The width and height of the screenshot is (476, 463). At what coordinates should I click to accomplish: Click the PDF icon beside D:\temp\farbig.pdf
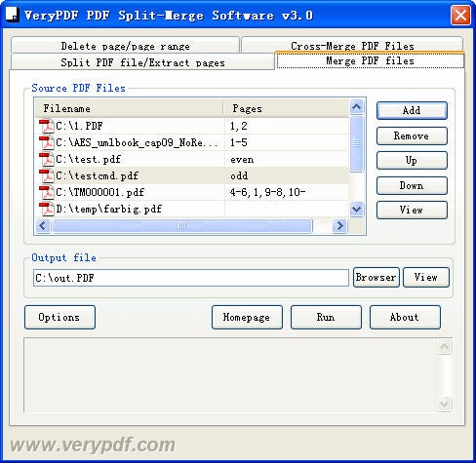tap(47, 209)
